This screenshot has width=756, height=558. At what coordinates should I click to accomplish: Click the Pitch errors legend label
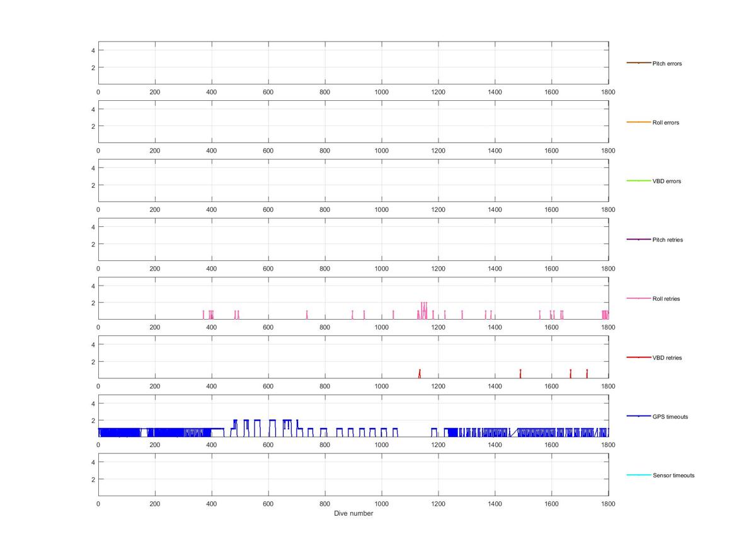pyautogui.click(x=667, y=64)
